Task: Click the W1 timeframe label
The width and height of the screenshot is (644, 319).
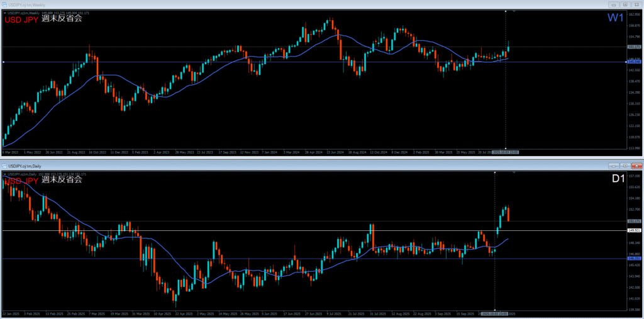Action: [x=616, y=18]
